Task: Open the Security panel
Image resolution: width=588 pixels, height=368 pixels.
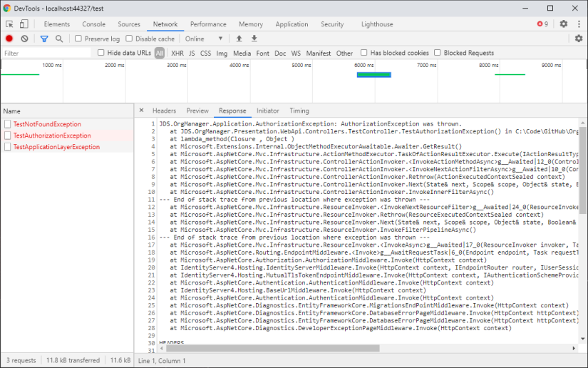Action: point(332,24)
